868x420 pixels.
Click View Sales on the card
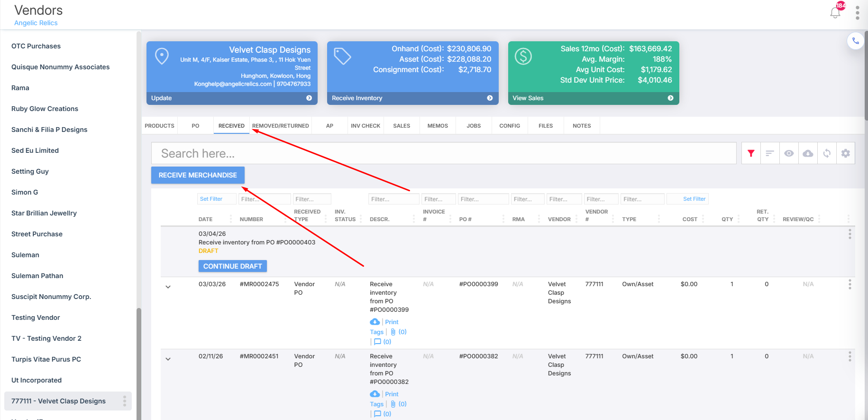tap(528, 98)
